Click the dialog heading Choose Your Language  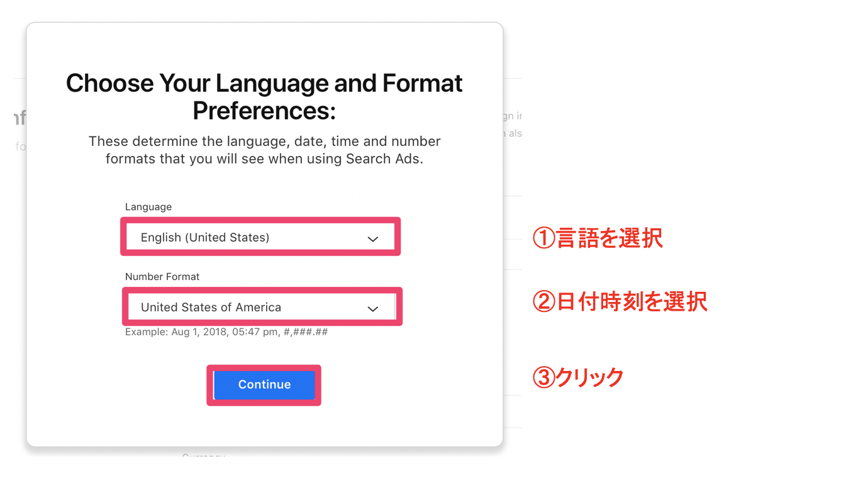coord(264,83)
